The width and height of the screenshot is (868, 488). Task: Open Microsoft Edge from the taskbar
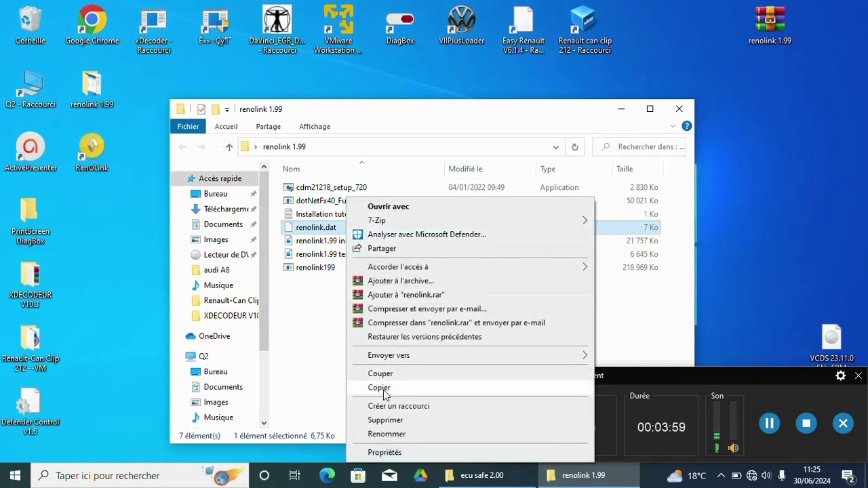click(x=327, y=475)
